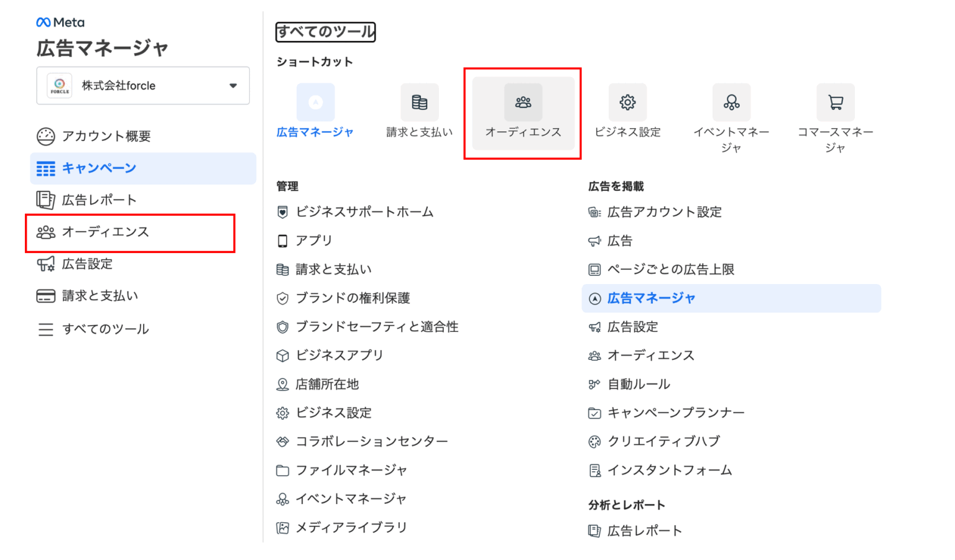This screenshot has height=560, width=955.
Task: Click the 広告設定 megaphone icon in sidebar
Action: [x=45, y=264]
